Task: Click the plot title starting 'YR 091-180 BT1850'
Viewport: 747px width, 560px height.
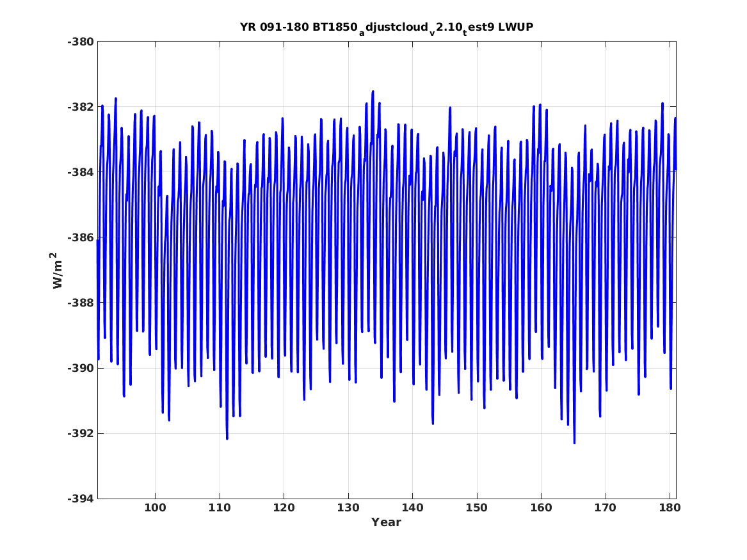Action: [387, 28]
